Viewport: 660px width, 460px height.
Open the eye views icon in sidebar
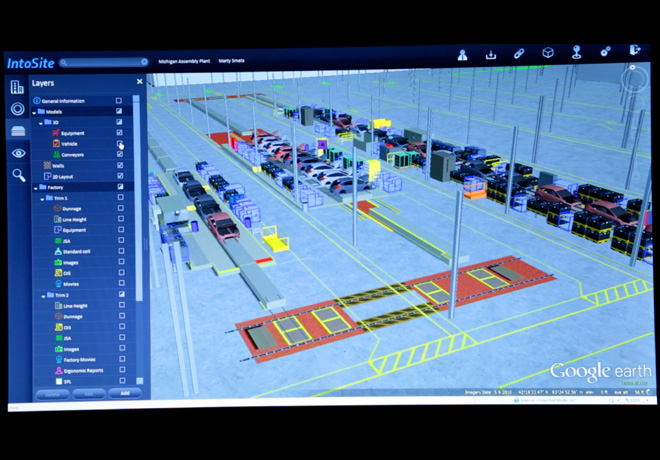coord(19,153)
